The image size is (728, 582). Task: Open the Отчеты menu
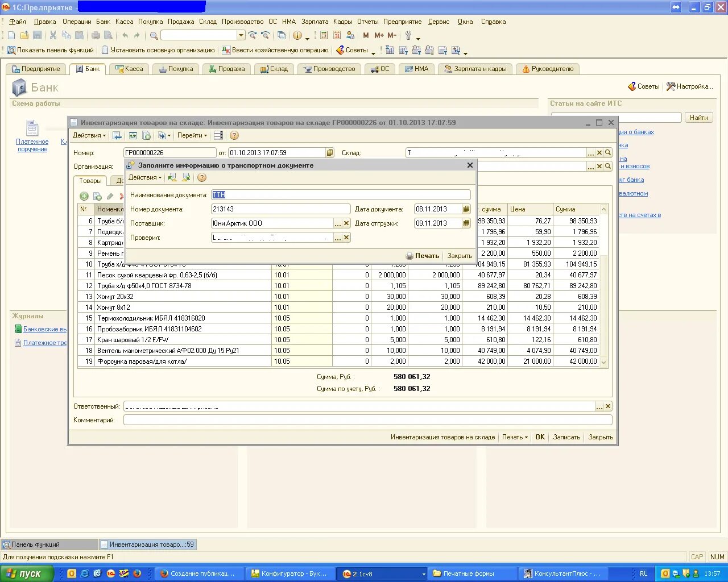click(x=368, y=22)
